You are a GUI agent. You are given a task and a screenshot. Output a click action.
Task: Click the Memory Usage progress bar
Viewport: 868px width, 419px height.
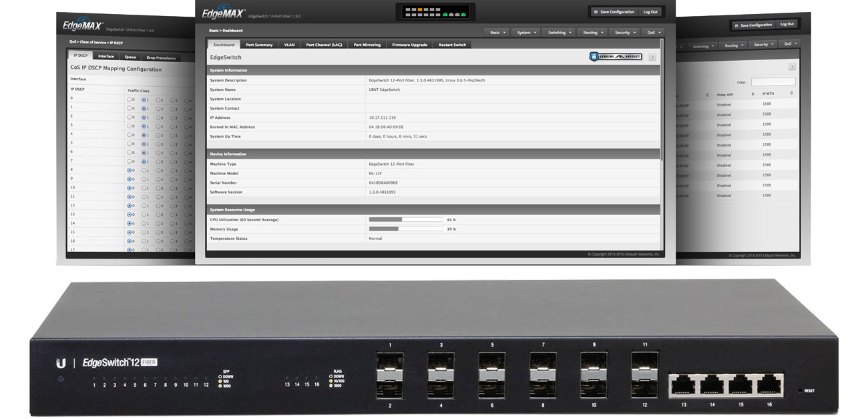click(406, 229)
